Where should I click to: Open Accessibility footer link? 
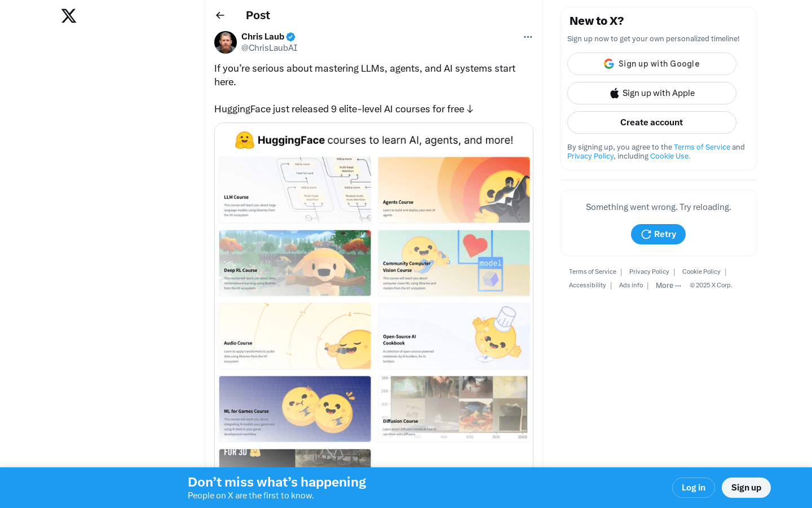588,286
